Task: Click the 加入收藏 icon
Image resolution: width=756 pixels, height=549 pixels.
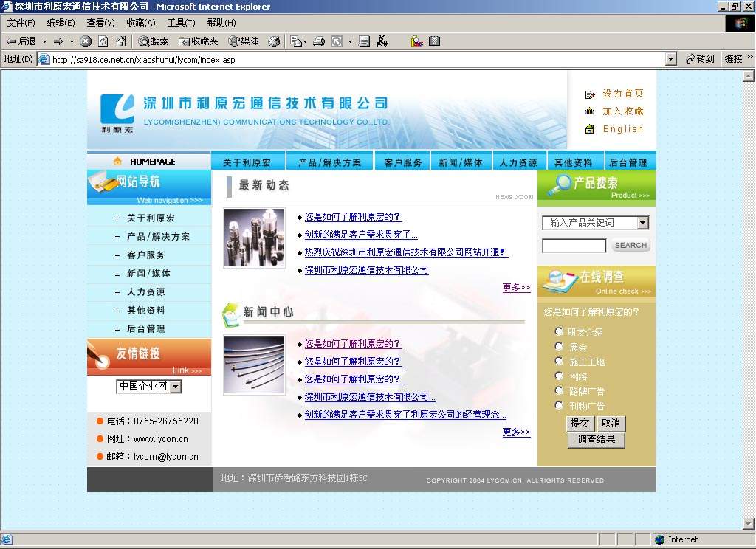Action: [589, 111]
